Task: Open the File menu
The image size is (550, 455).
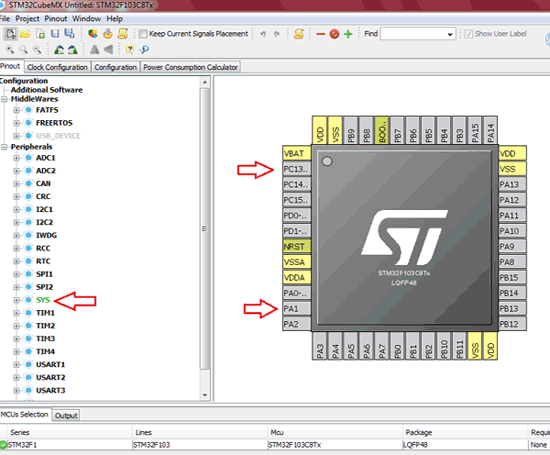Action: point(5,19)
